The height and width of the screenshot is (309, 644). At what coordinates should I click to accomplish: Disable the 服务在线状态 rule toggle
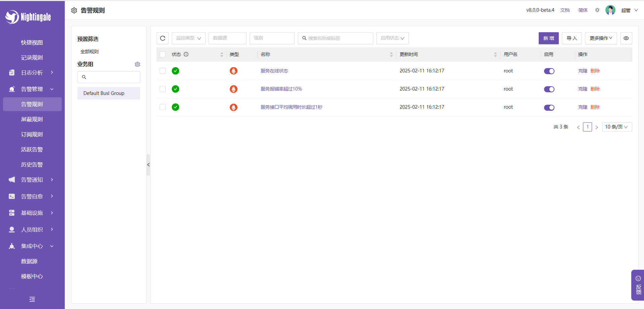click(549, 71)
